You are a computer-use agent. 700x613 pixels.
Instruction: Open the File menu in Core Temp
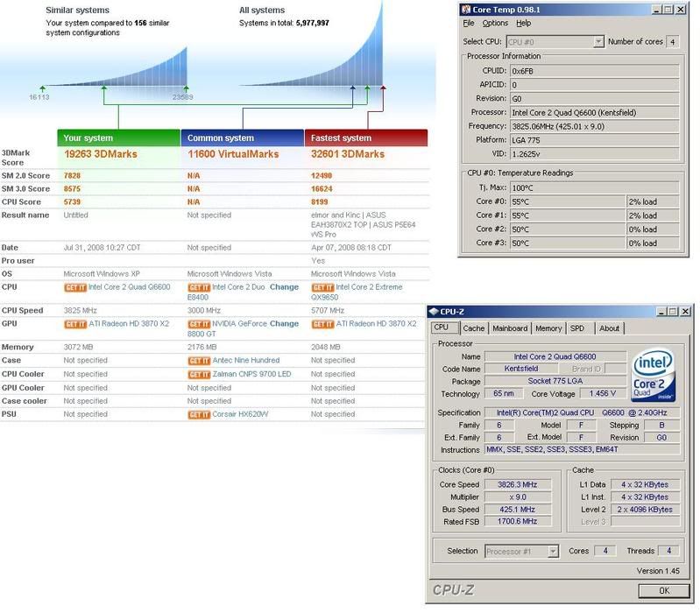coord(469,24)
